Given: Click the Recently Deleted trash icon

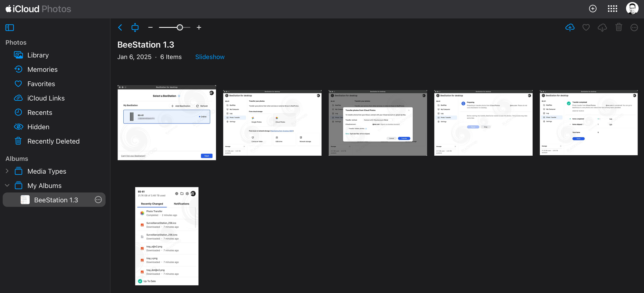Looking at the screenshot, I should pyautogui.click(x=18, y=141).
